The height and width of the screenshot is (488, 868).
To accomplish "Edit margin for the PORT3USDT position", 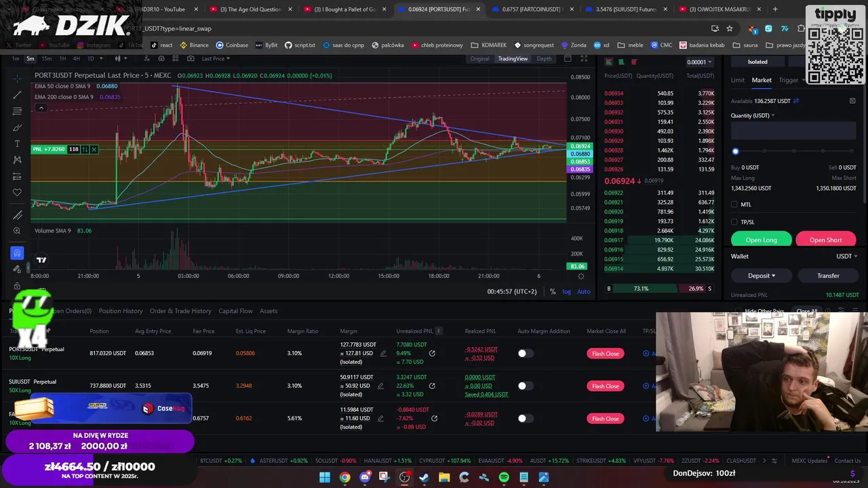I will [383, 353].
